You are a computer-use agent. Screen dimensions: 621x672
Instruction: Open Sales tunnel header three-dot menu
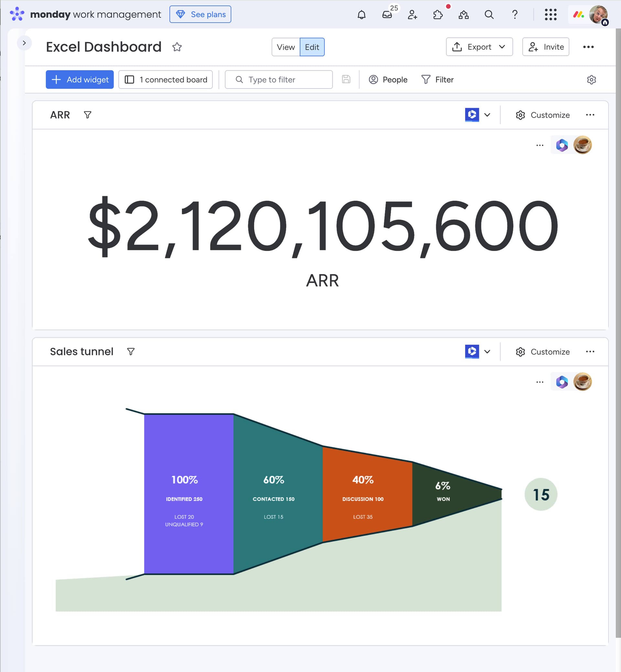[590, 352]
